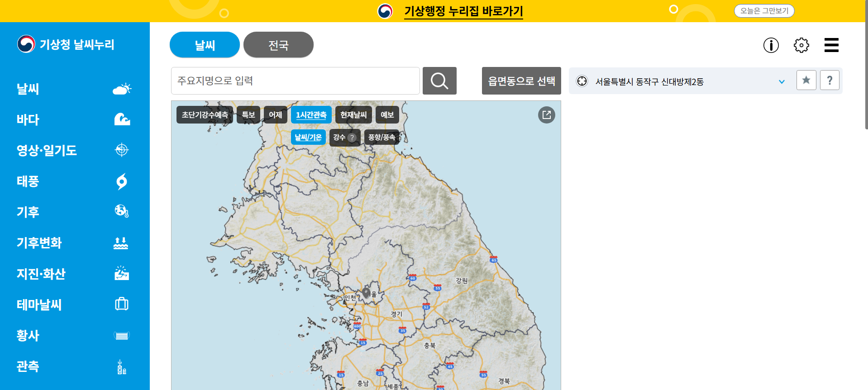Open the 황사 sidebar menu
The image size is (868, 390).
tap(28, 335)
